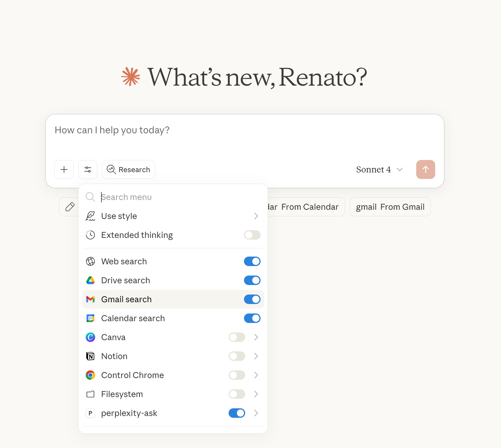Click the Google Drive icon

tap(90, 280)
